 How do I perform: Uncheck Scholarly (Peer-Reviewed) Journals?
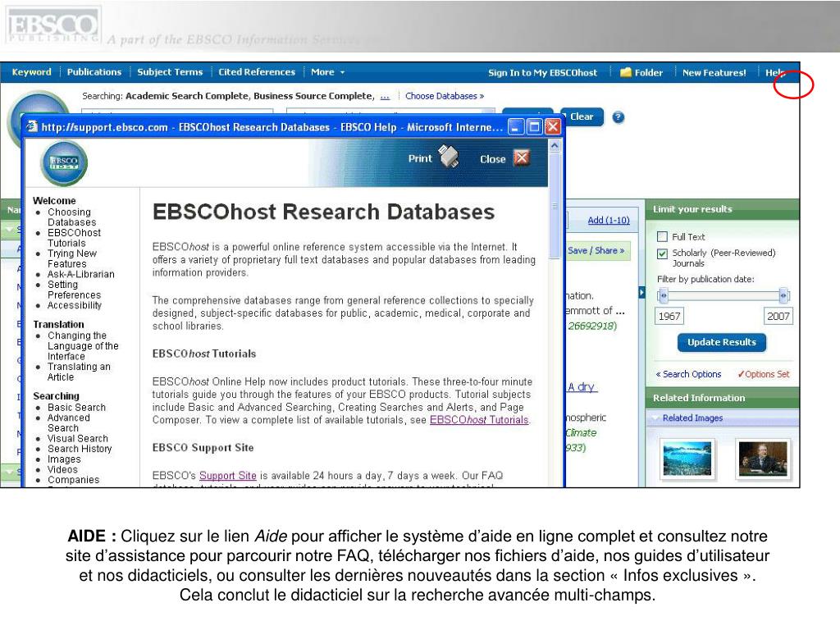[663, 253]
